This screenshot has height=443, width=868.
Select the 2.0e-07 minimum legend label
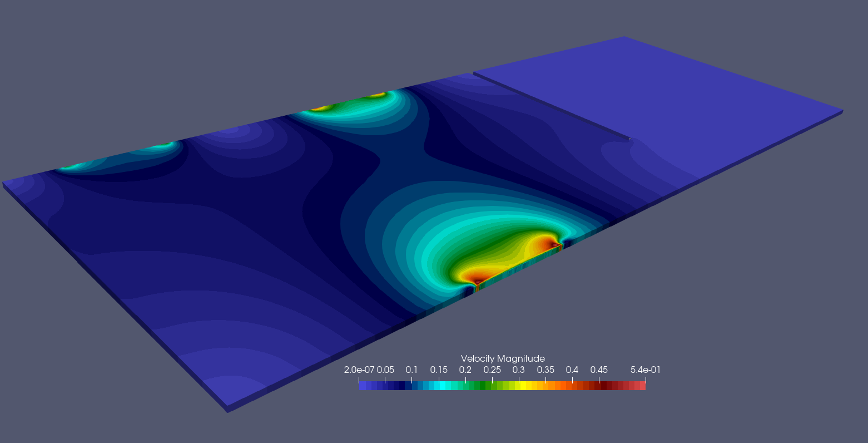click(359, 370)
